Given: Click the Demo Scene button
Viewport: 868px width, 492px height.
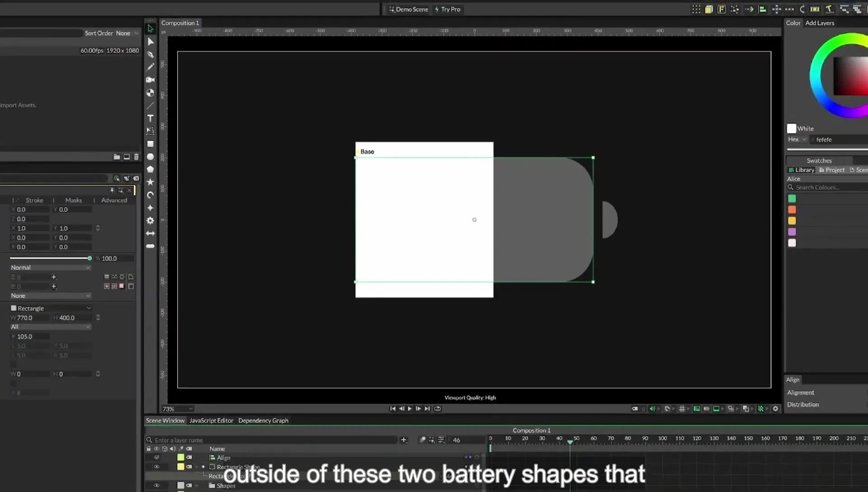Looking at the screenshot, I should [409, 9].
